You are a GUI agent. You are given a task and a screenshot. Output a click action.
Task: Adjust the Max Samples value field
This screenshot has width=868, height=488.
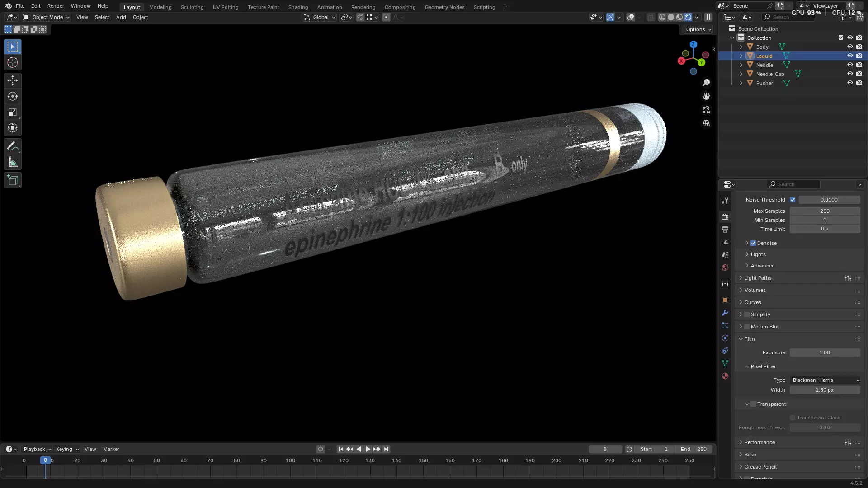825,211
